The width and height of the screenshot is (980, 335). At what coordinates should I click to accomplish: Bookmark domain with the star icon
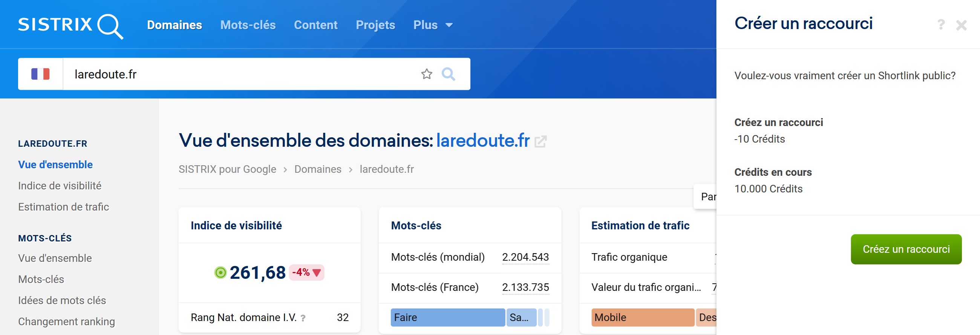426,74
